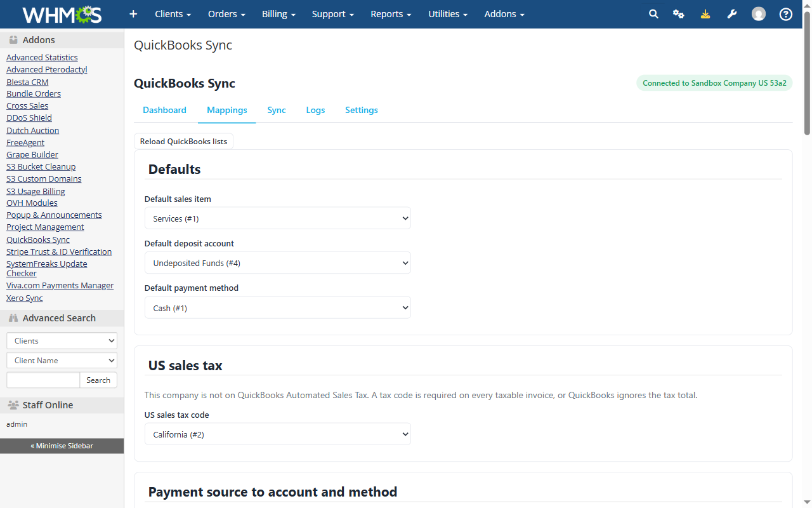Open the Logs tab
The image size is (812, 508).
click(x=315, y=110)
